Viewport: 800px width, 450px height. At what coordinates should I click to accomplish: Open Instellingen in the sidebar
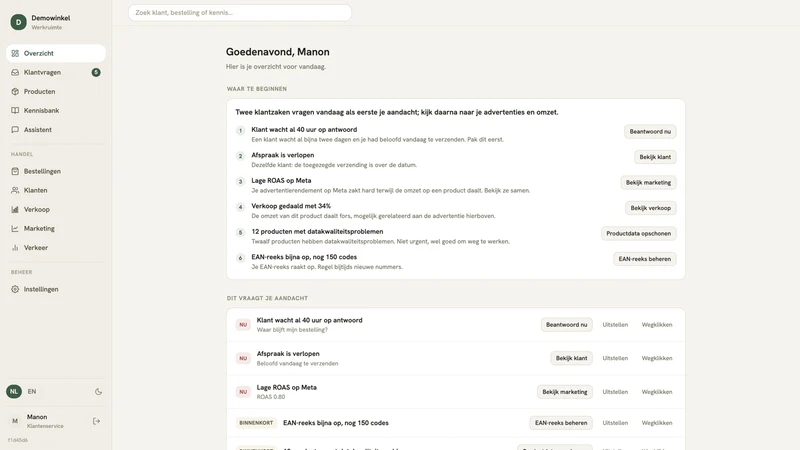click(x=56, y=289)
